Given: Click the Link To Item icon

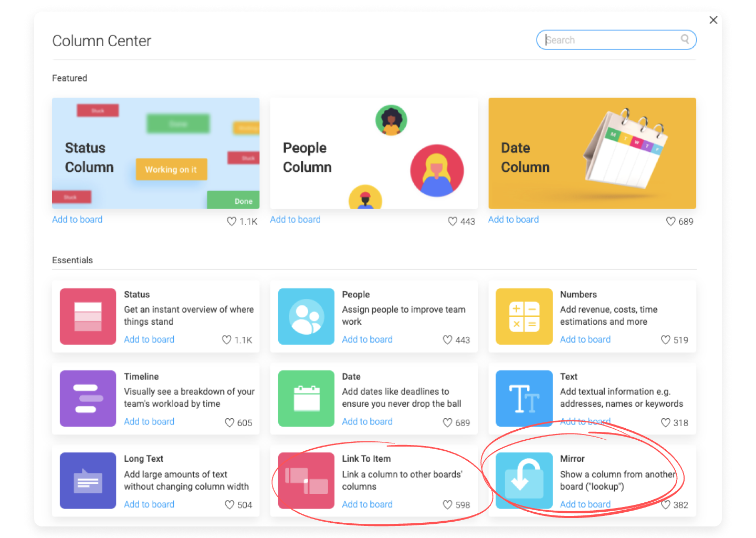Looking at the screenshot, I should tap(306, 481).
